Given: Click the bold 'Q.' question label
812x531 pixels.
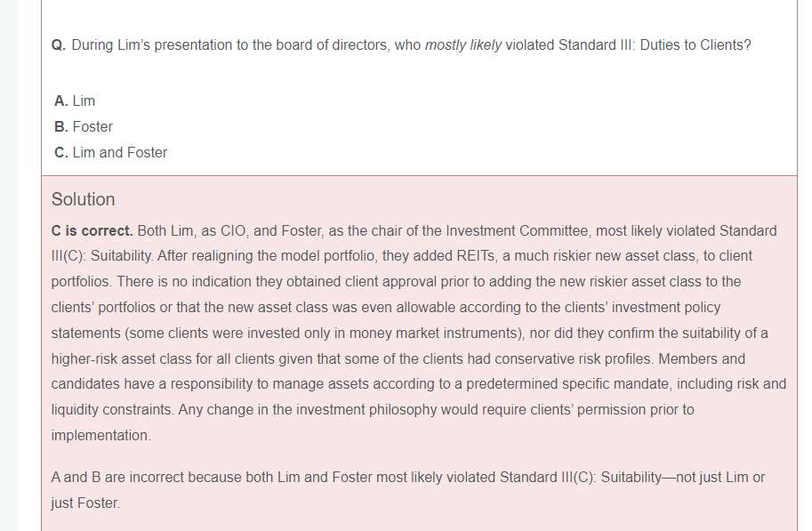Looking at the screenshot, I should click(59, 44).
